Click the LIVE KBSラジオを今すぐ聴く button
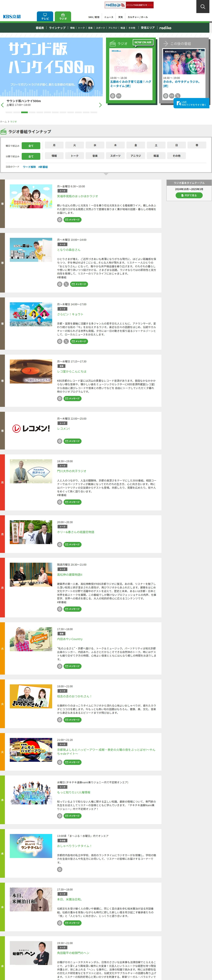This screenshot has height=980, width=212. [191, 103]
